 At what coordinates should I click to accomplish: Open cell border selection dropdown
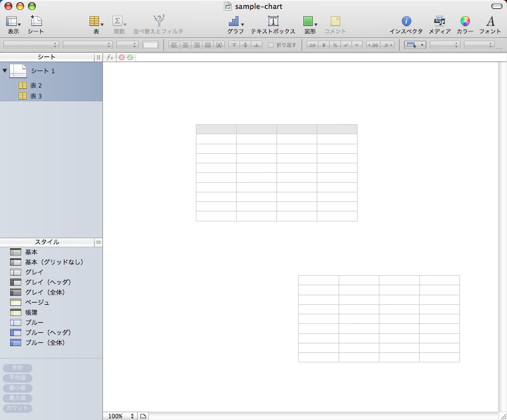coord(415,45)
